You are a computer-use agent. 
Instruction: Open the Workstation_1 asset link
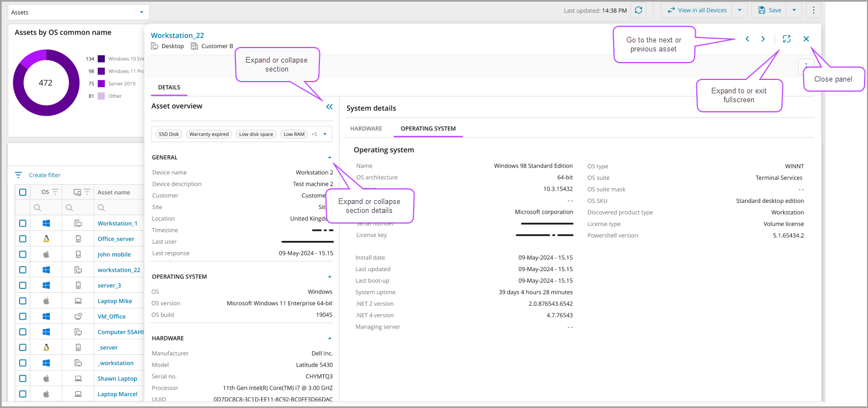[117, 223]
